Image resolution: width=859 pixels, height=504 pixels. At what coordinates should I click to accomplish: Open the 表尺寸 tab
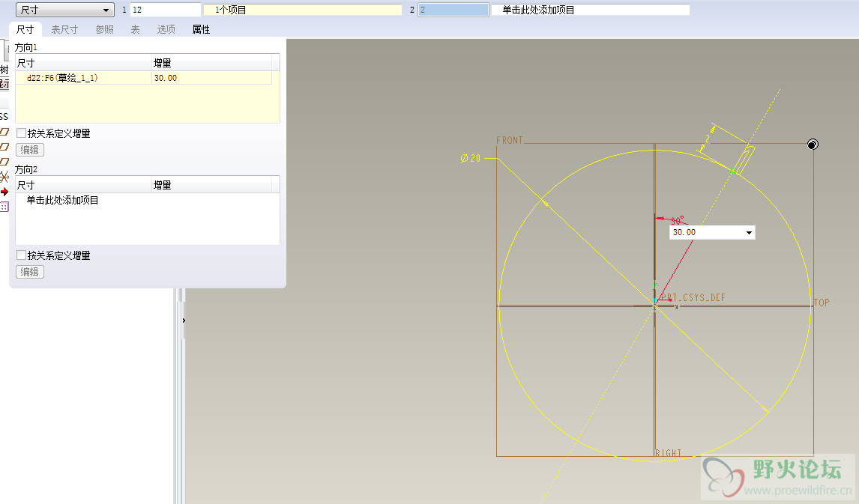[x=64, y=29]
